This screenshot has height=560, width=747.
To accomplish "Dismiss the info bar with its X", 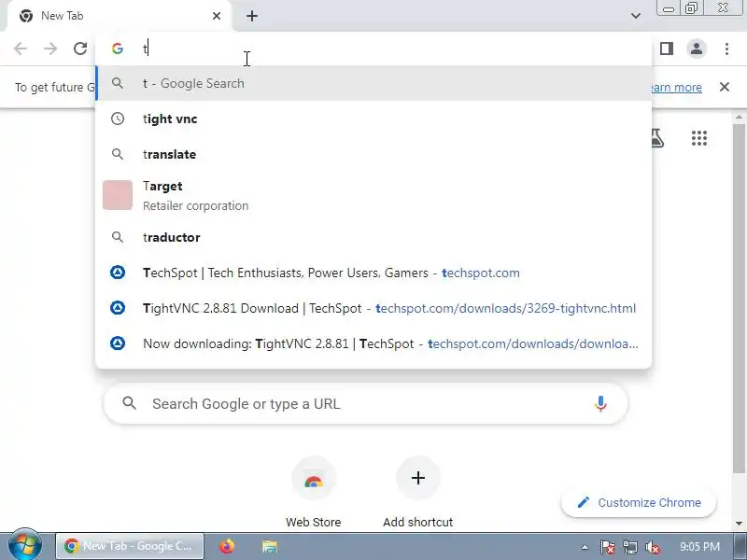I will [725, 87].
